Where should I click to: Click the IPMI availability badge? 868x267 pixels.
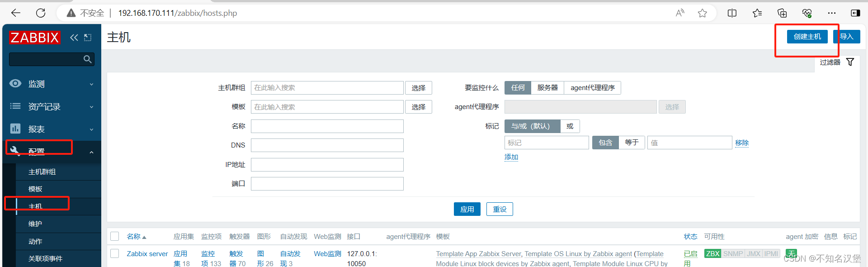coord(771,253)
